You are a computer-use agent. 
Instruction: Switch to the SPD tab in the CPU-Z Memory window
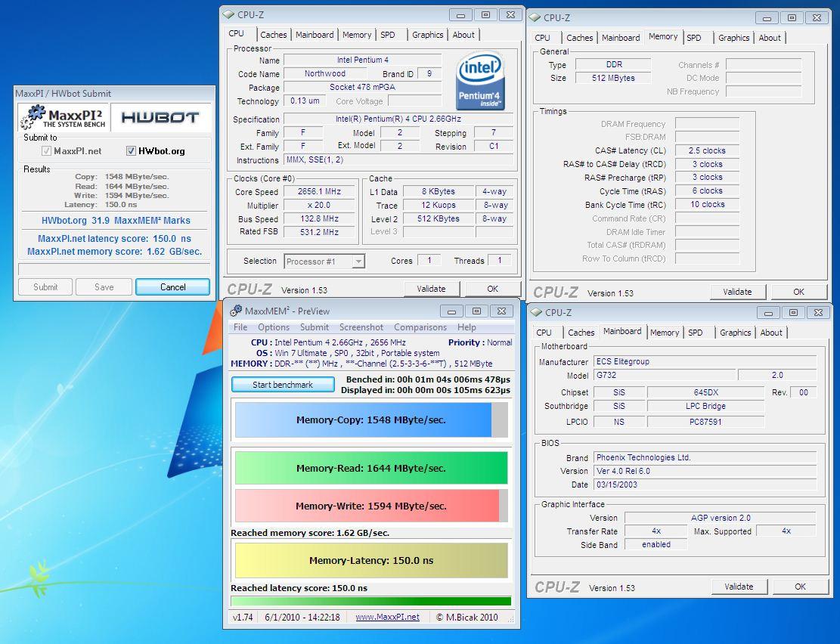point(694,38)
